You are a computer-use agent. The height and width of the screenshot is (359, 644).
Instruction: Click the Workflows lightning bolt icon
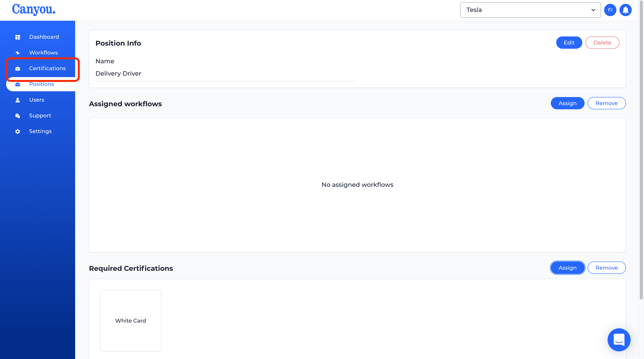coord(17,53)
